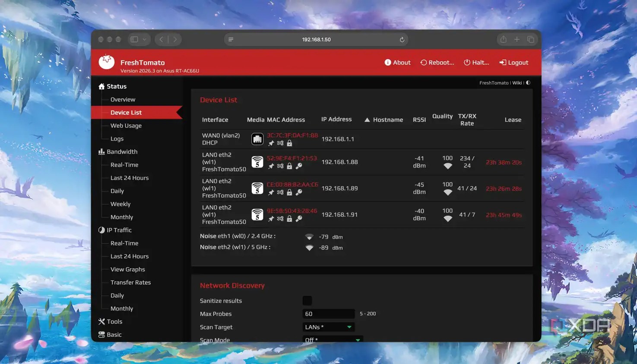Select Device List in the sidebar
This screenshot has height=364, width=637.
coord(136,113)
